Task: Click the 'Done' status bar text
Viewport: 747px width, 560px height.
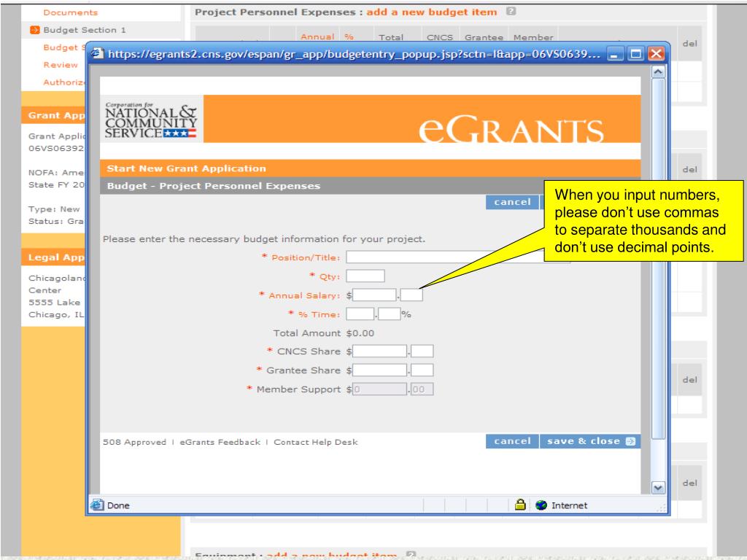Action: tap(118, 505)
